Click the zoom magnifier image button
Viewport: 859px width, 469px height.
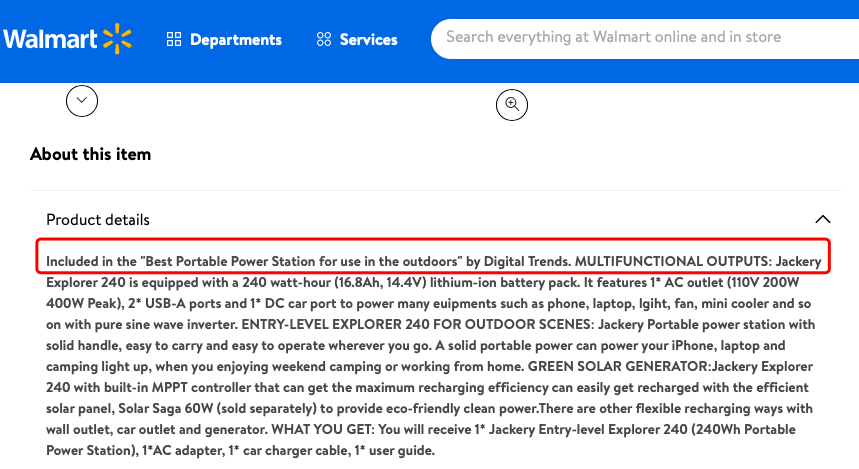pos(512,105)
